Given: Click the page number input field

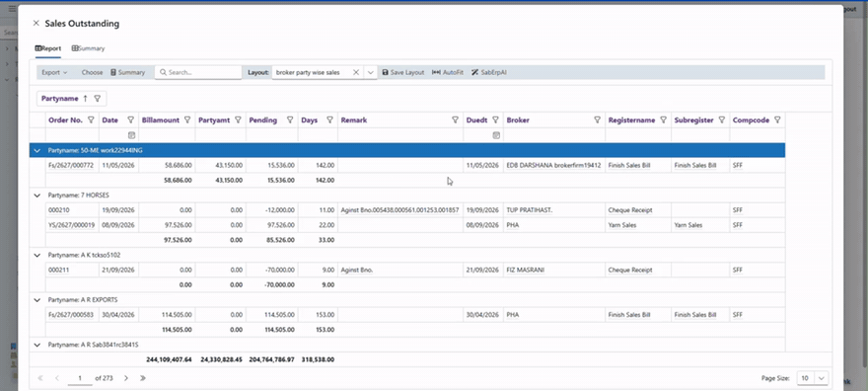Looking at the screenshot, I should point(80,378).
